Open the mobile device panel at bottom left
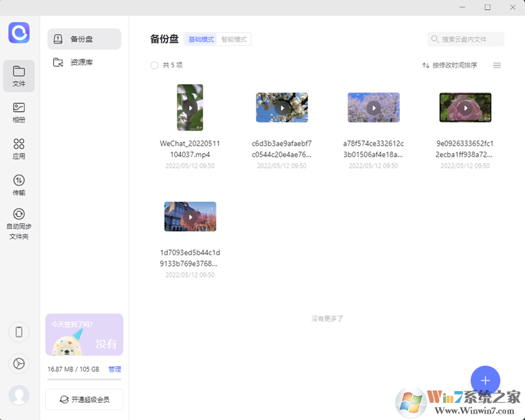This screenshot has height=420, width=525. [19, 332]
